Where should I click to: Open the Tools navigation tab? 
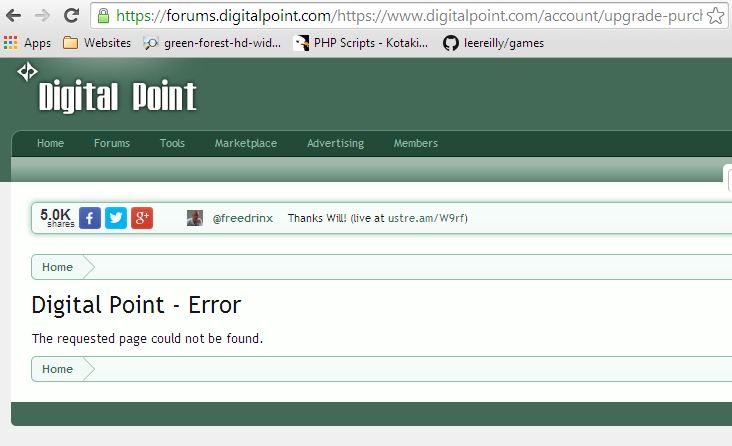point(172,143)
